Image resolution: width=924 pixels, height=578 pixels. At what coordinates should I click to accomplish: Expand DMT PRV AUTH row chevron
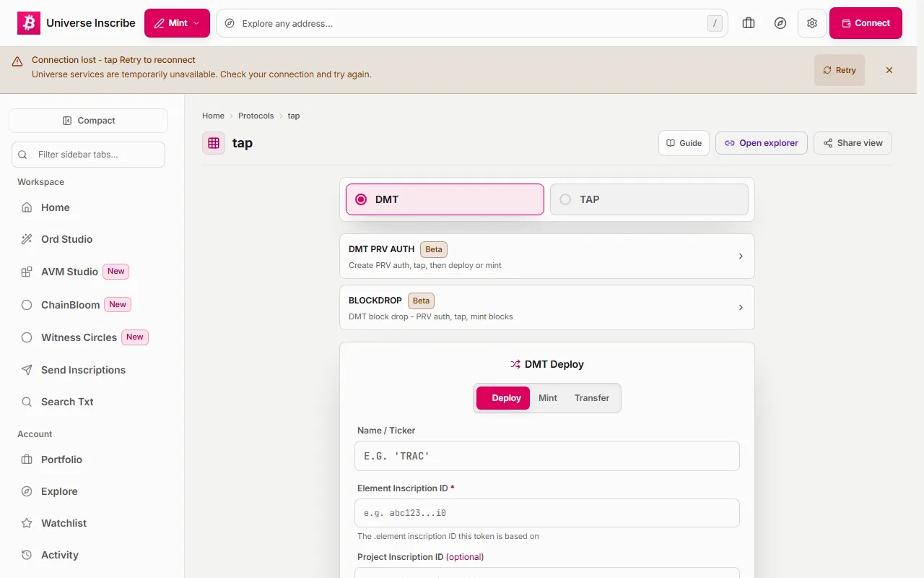coord(741,256)
